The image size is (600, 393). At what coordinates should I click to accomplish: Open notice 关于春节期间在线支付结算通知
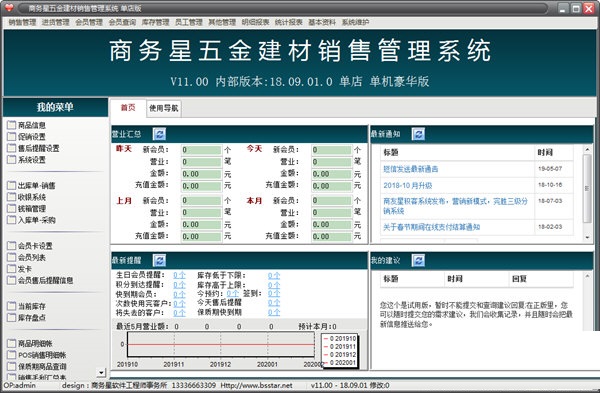tap(431, 227)
